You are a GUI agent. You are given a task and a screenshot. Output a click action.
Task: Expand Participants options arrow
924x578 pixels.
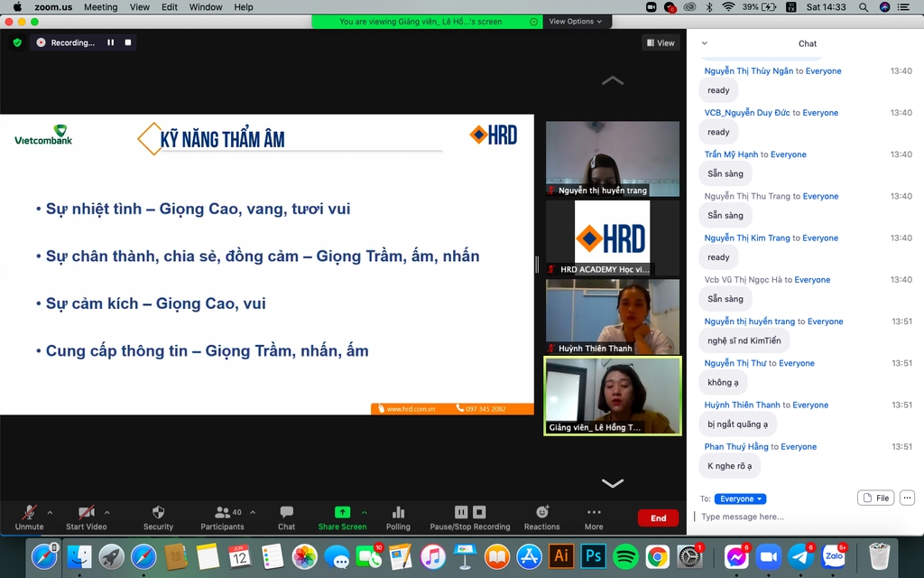(253, 513)
